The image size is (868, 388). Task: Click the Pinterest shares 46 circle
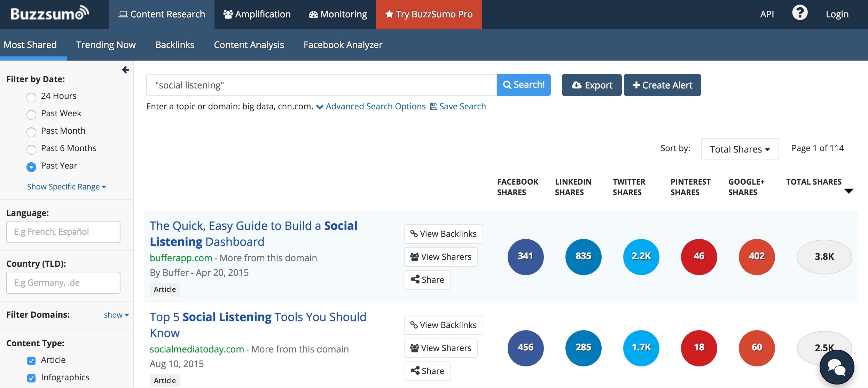699,257
